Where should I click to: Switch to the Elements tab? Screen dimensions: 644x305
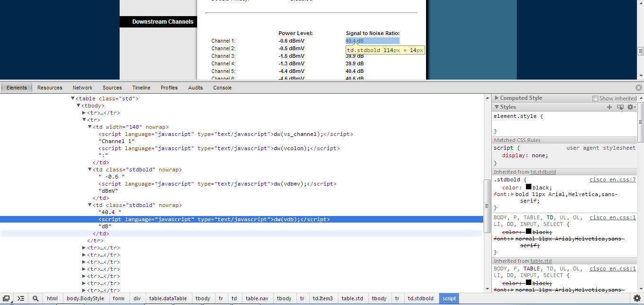click(x=17, y=88)
